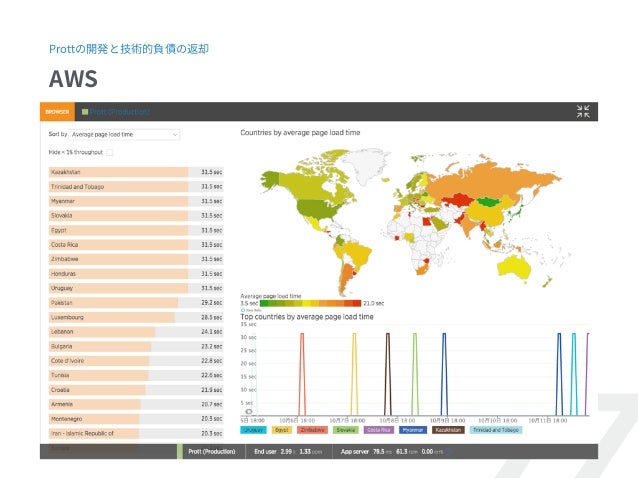Click the green Slovakia spike in chart

415,374
